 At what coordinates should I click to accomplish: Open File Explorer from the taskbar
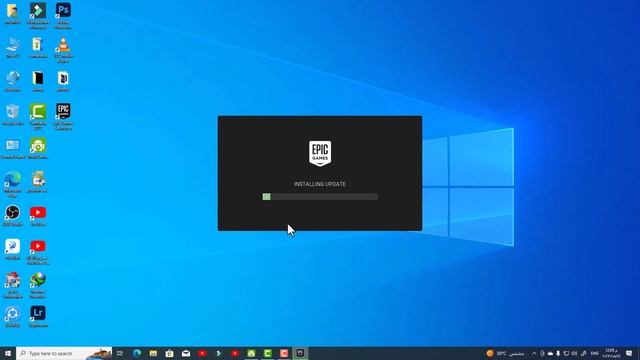(x=153, y=353)
